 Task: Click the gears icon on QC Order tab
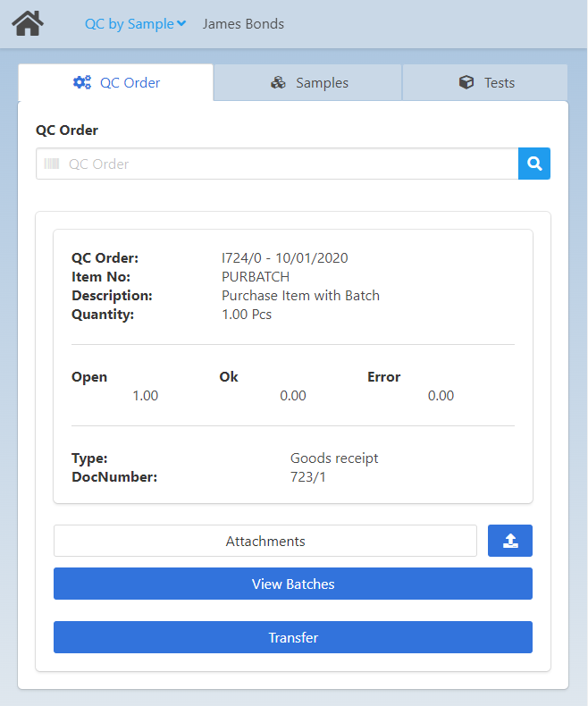82,83
